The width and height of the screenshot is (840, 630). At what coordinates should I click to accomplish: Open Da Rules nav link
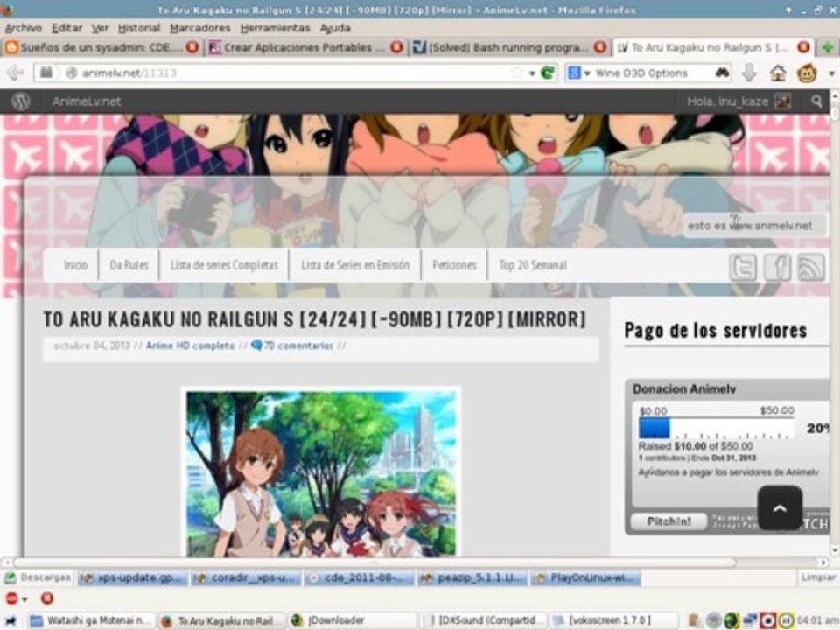[129, 265]
